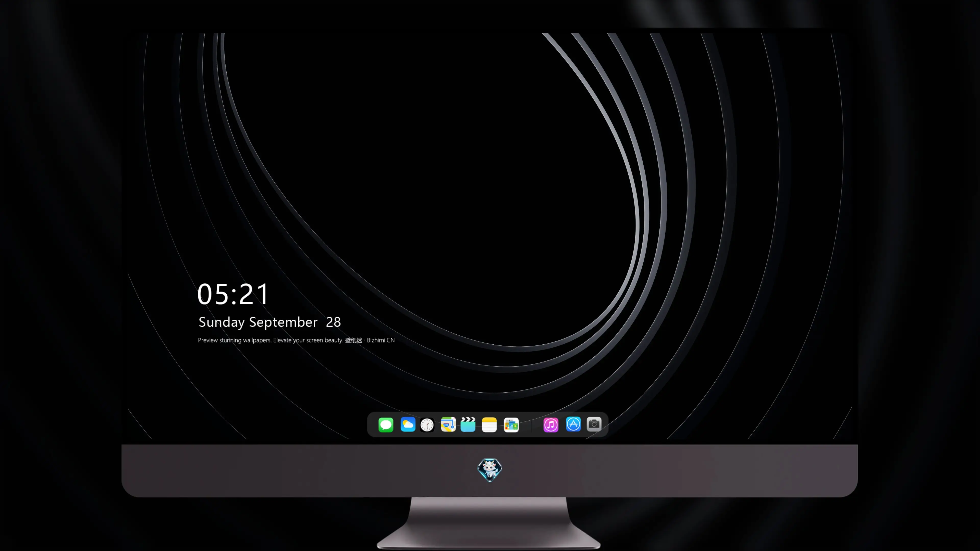This screenshot has width=980, height=551.
Task: Open the Maps app in dock
Action: click(x=448, y=424)
